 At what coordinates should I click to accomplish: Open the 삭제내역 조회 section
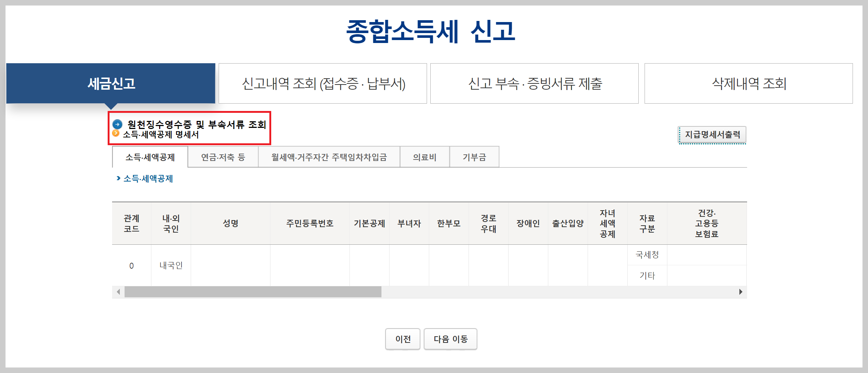tap(748, 83)
